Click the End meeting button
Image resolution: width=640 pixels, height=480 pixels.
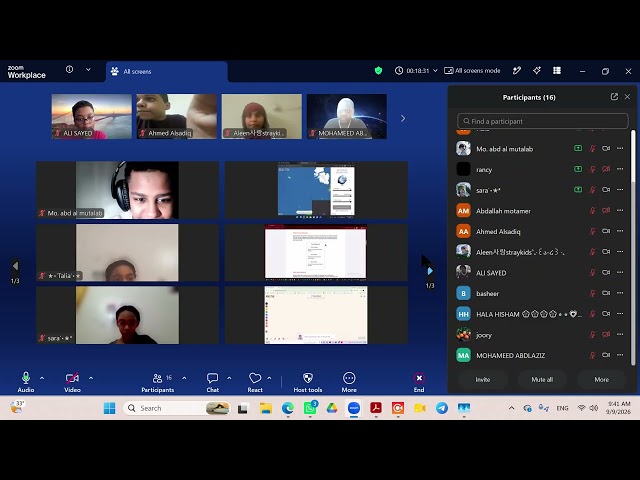tap(419, 382)
